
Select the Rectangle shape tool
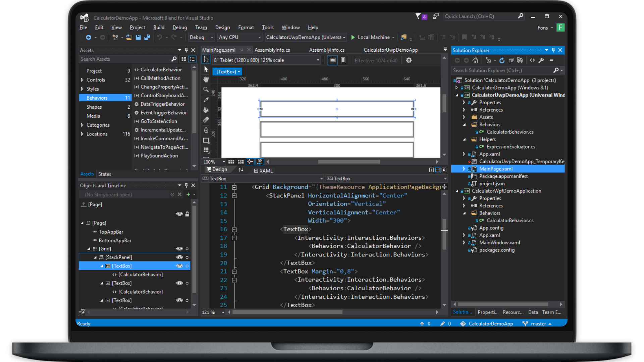coord(206,140)
